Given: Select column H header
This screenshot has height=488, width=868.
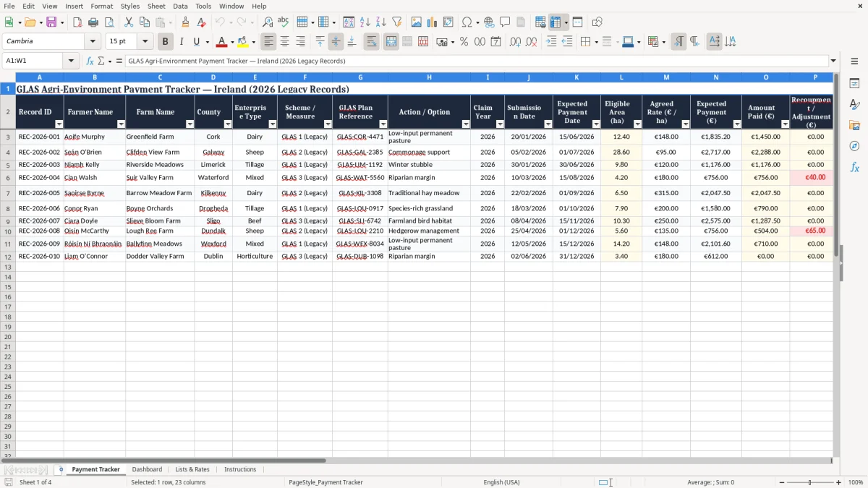Looking at the screenshot, I should pyautogui.click(x=429, y=77).
